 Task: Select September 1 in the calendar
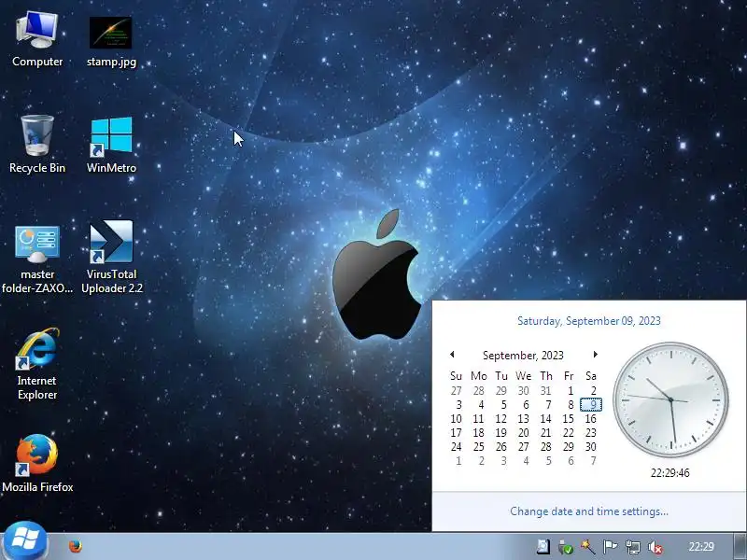click(569, 391)
